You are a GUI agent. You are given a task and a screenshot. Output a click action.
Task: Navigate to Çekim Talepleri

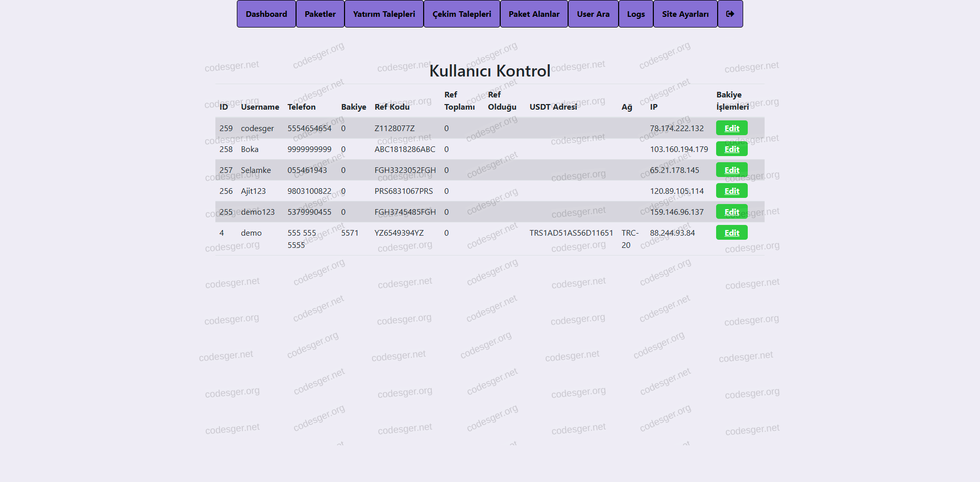click(x=461, y=14)
